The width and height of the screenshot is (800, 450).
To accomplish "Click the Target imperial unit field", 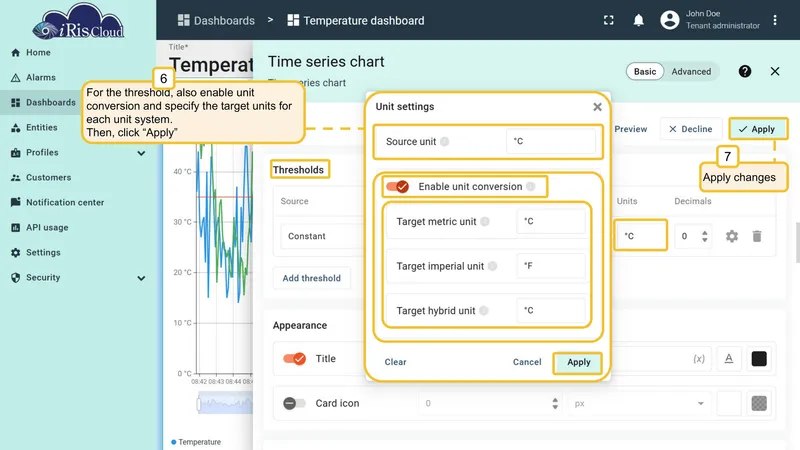I will point(551,266).
